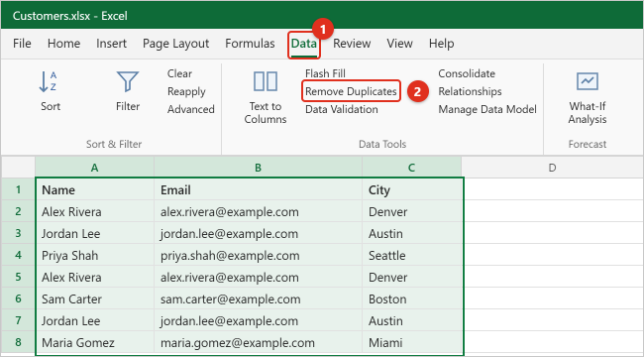Select the Denver cell in row 2
This screenshot has width=644, height=357.
pos(412,211)
